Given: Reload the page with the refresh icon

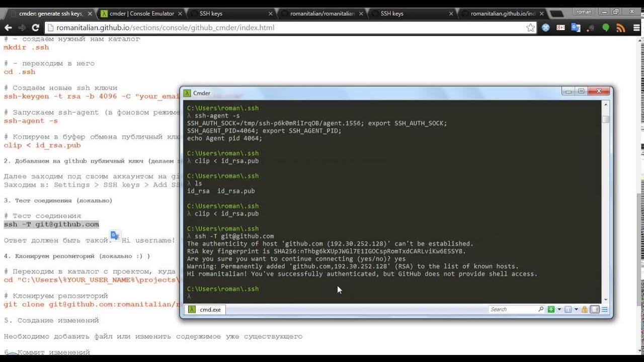Looking at the screenshot, I should pos(35,28).
